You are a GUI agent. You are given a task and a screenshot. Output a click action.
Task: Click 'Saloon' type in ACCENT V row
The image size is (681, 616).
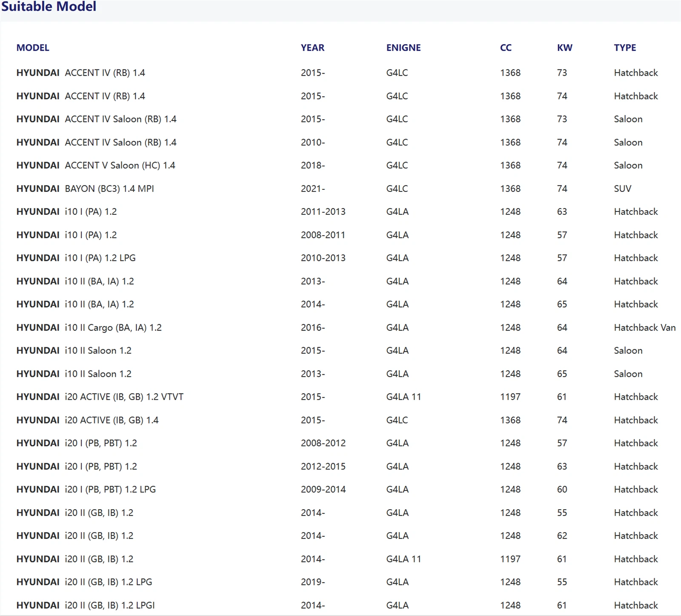(x=628, y=165)
